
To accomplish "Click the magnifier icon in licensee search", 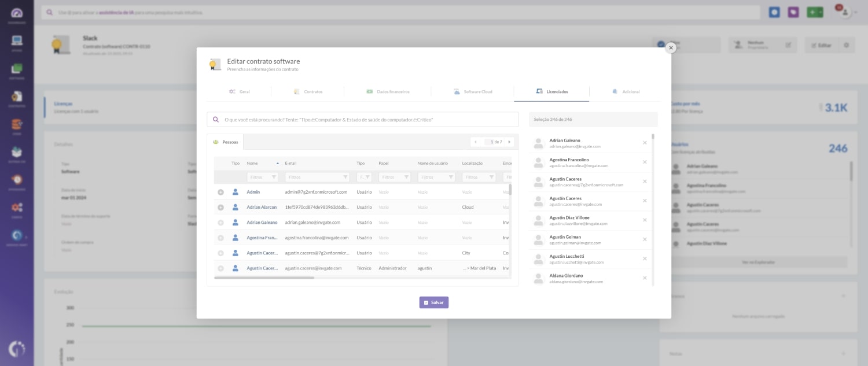I will [216, 119].
